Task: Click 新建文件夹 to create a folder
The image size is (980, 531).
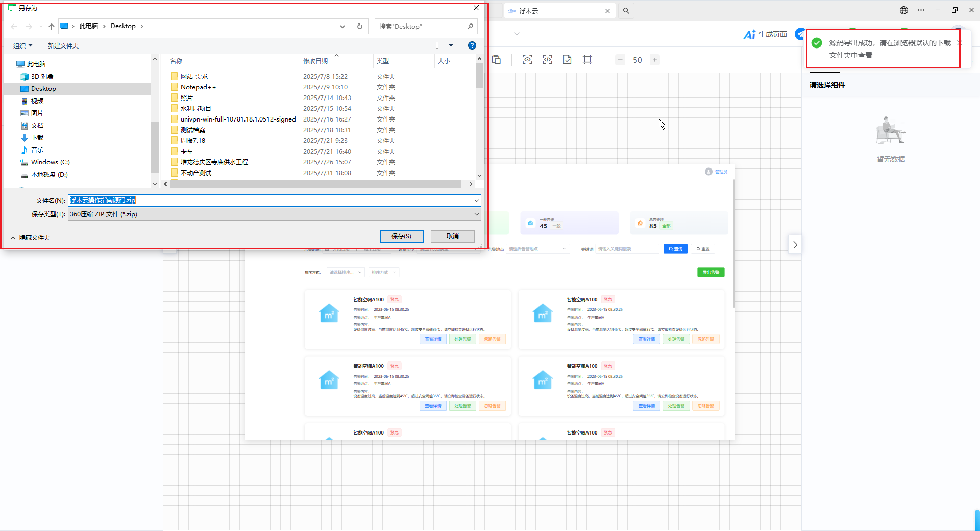Action: [x=63, y=46]
